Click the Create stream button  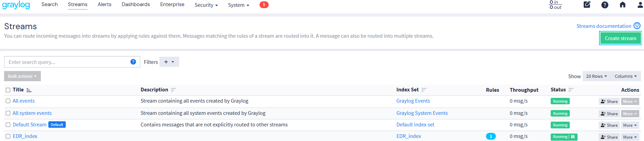coord(620,38)
